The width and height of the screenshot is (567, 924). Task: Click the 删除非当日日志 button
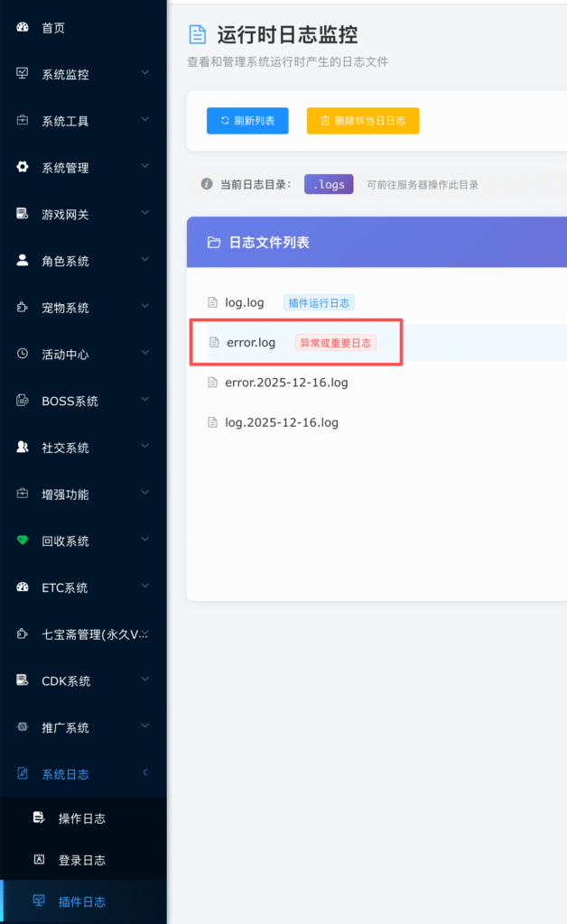tap(363, 121)
